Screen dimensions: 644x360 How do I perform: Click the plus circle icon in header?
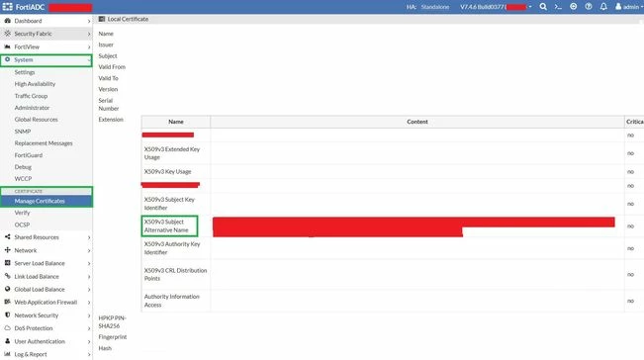pyautogui.click(x=574, y=7)
